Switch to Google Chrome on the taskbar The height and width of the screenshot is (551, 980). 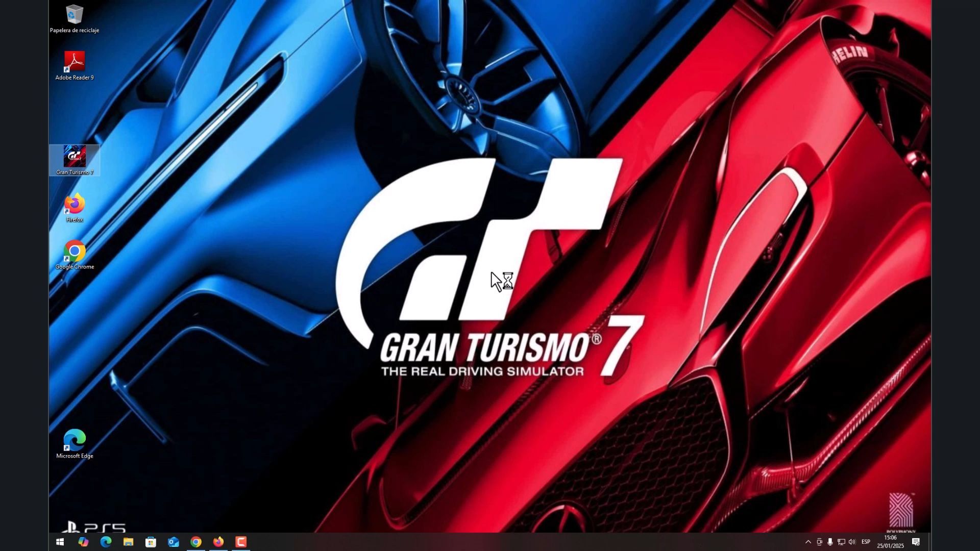196,542
